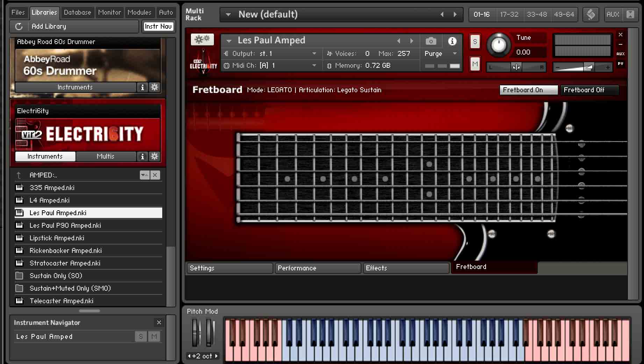644x364 pixels.
Task: Switch to the Auto tab
Action: pos(166,12)
